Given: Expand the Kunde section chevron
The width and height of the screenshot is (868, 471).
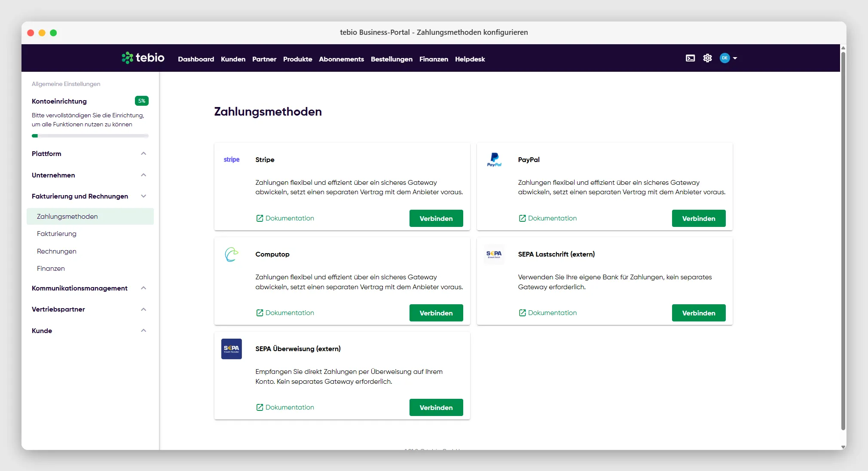Looking at the screenshot, I should [144, 330].
